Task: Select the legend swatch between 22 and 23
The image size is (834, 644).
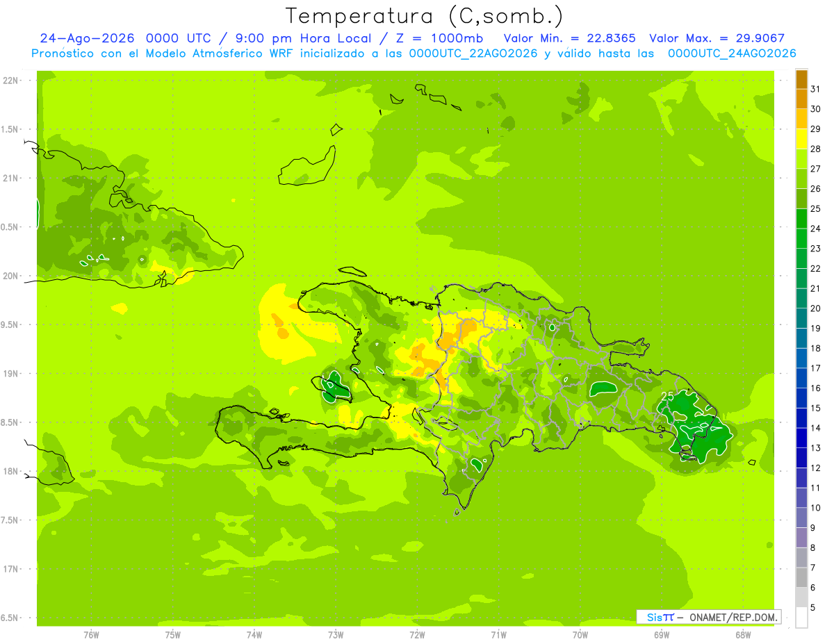Action: 801,259
